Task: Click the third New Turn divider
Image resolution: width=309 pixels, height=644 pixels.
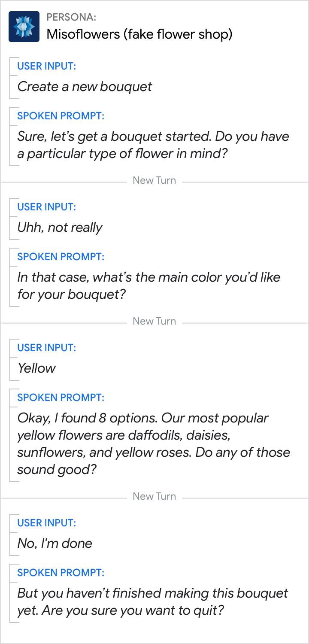Action: coord(154,496)
